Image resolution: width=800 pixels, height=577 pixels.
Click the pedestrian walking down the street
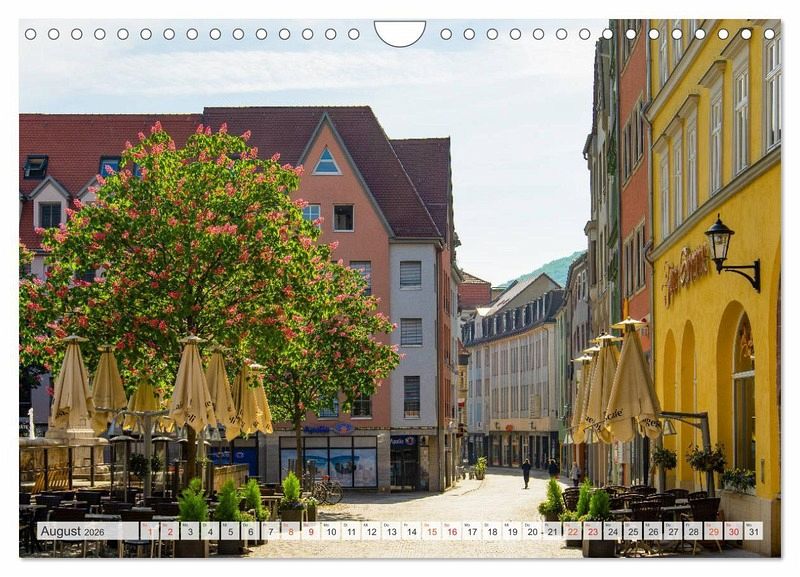click(x=526, y=472)
